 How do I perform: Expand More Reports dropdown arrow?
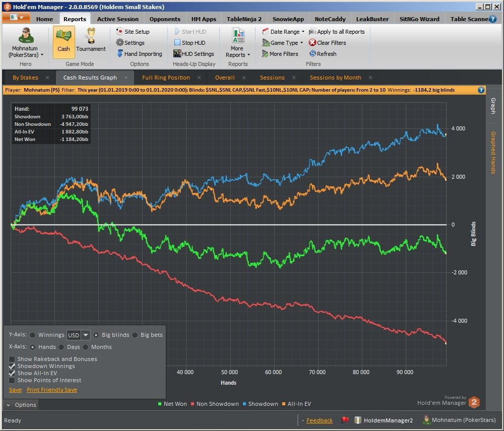coord(248,55)
